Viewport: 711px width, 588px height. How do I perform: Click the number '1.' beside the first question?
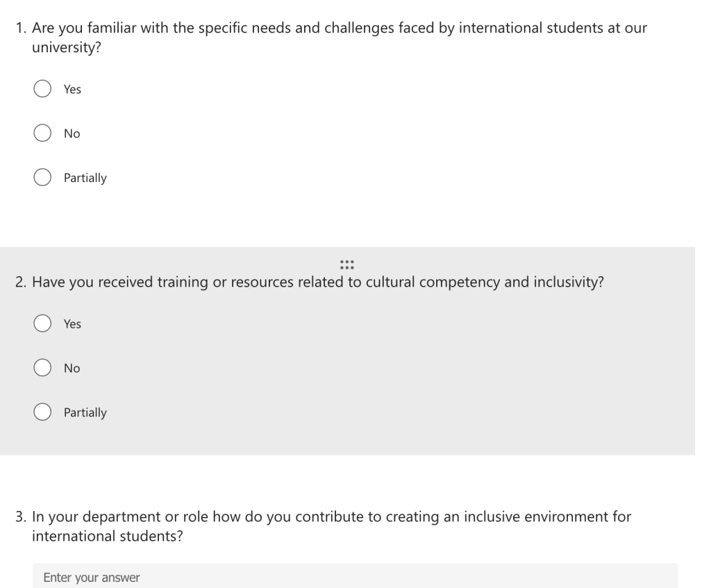(x=22, y=28)
